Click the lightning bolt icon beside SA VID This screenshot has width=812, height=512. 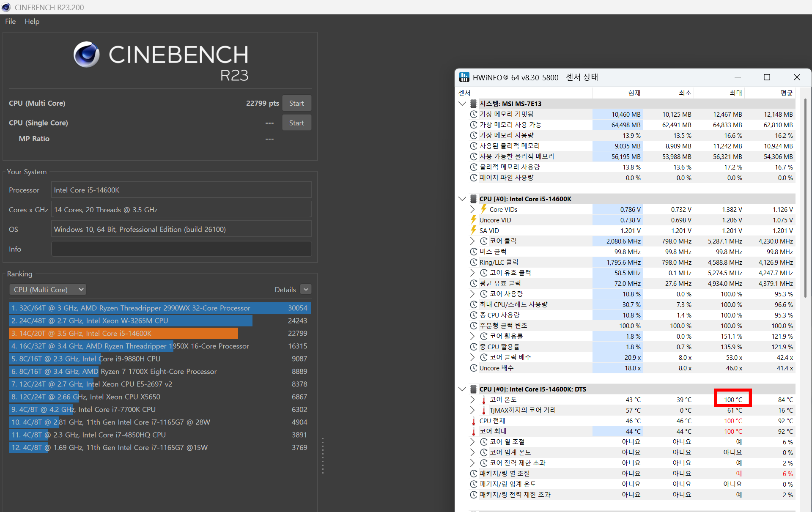[x=474, y=230]
